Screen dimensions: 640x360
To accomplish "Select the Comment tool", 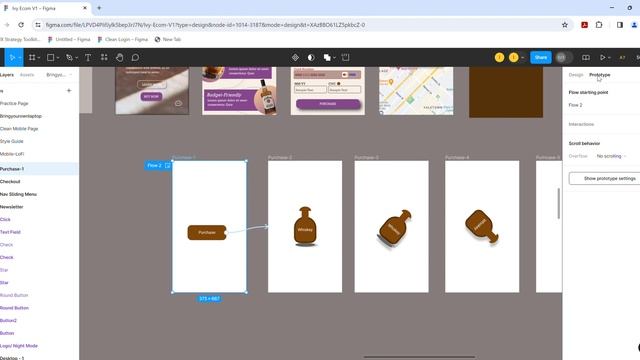I will (x=135, y=58).
